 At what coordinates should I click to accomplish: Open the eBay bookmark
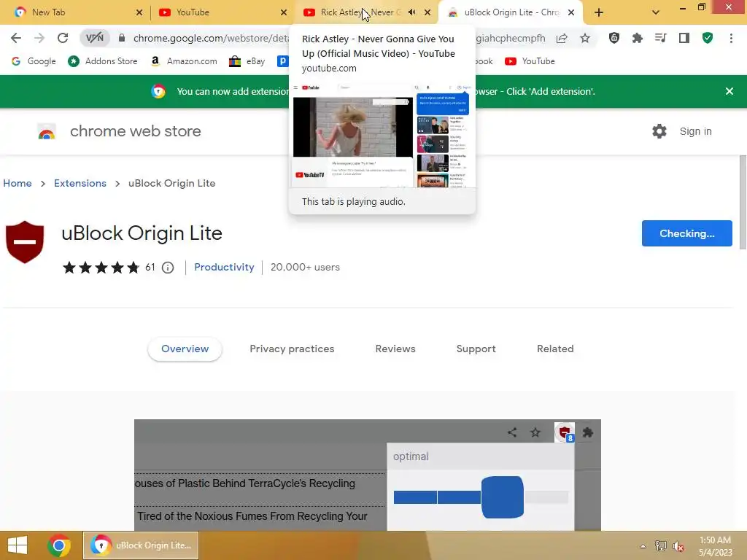[x=247, y=61]
